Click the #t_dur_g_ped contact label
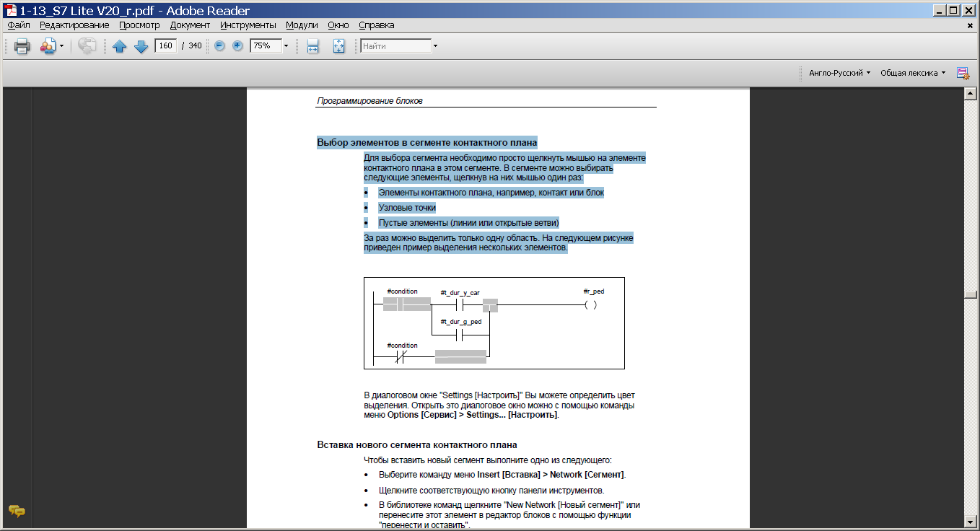The height and width of the screenshot is (531, 980). [x=460, y=322]
